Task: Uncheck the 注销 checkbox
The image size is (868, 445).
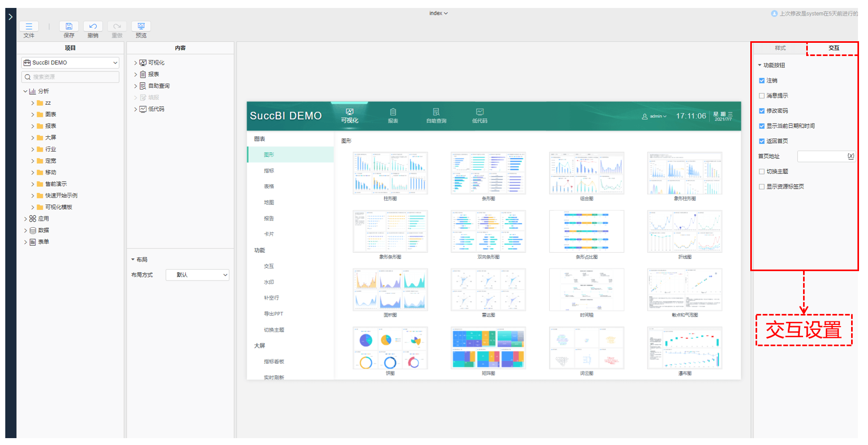Action: point(762,81)
